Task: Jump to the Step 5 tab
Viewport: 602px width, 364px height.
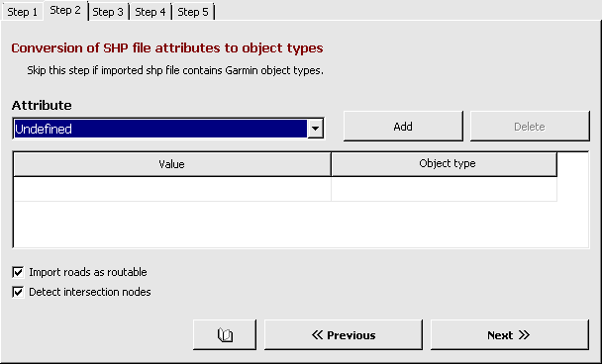Action: pos(193,12)
